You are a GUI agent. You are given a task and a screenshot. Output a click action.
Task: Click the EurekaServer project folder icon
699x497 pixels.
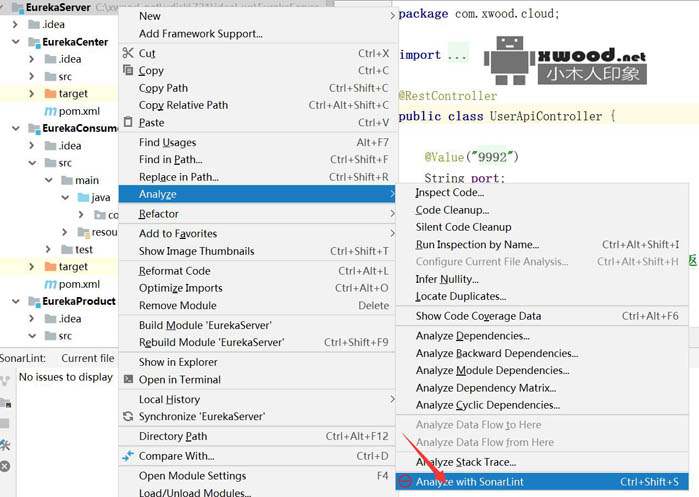(18, 8)
